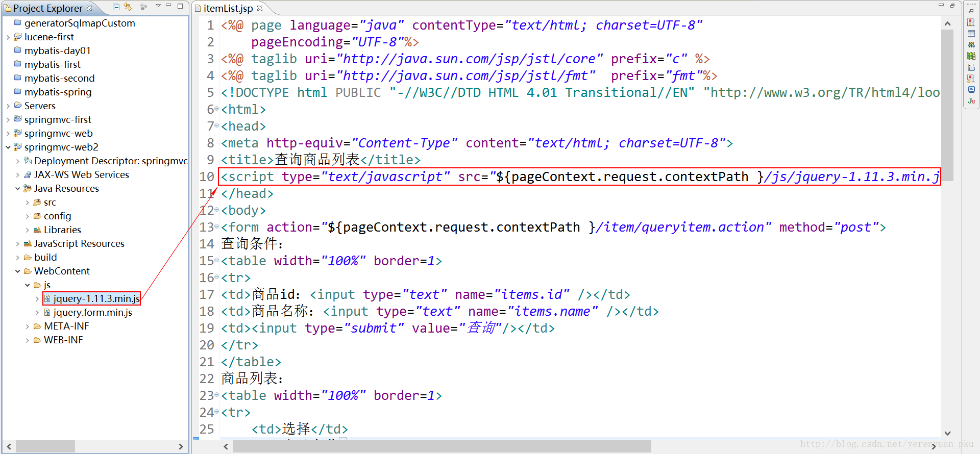Click the editor scroll up arrow
This screenshot has height=454, width=980.
click(x=947, y=23)
